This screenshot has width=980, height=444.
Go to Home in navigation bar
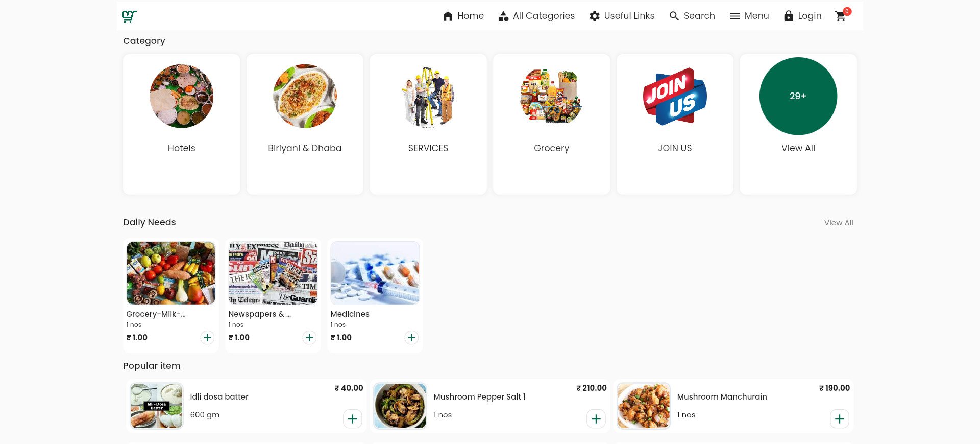click(463, 16)
